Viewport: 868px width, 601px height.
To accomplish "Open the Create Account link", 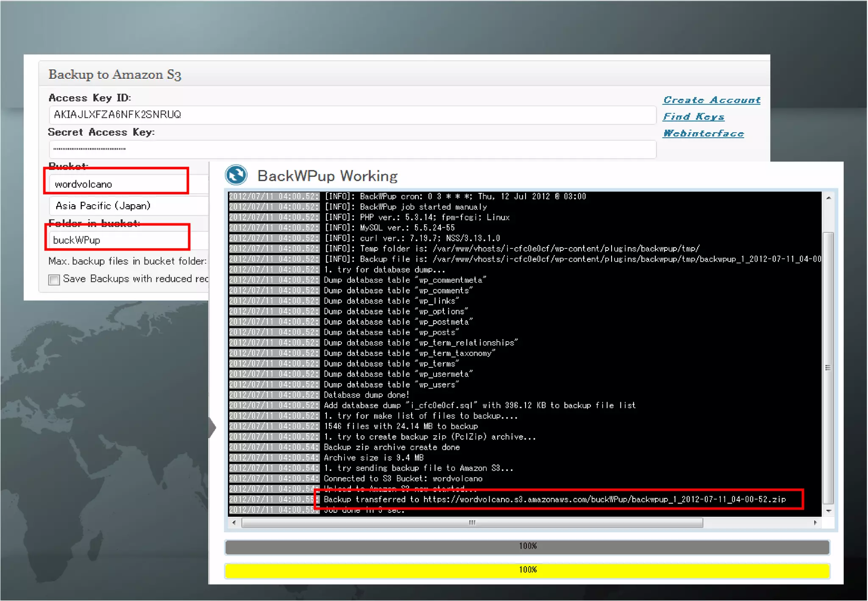I will 711,100.
